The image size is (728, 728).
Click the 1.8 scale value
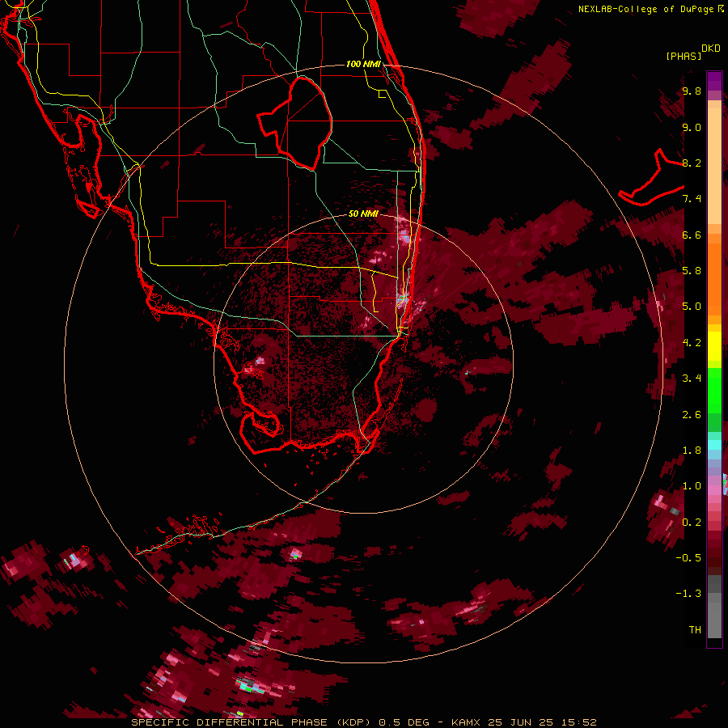coord(692,451)
